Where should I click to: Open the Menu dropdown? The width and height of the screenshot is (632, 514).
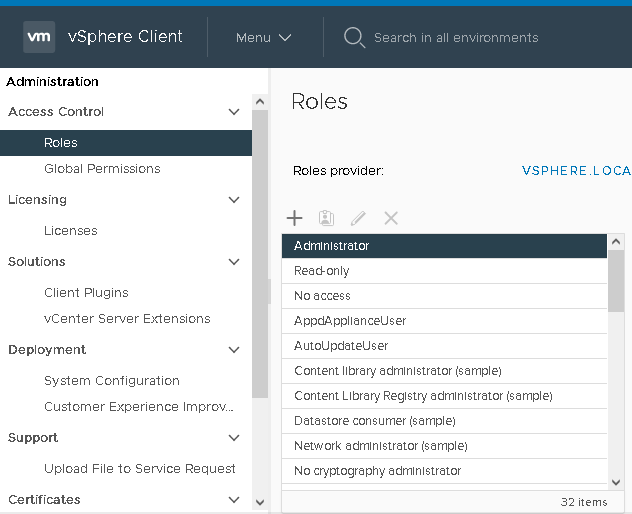click(x=264, y=37)
